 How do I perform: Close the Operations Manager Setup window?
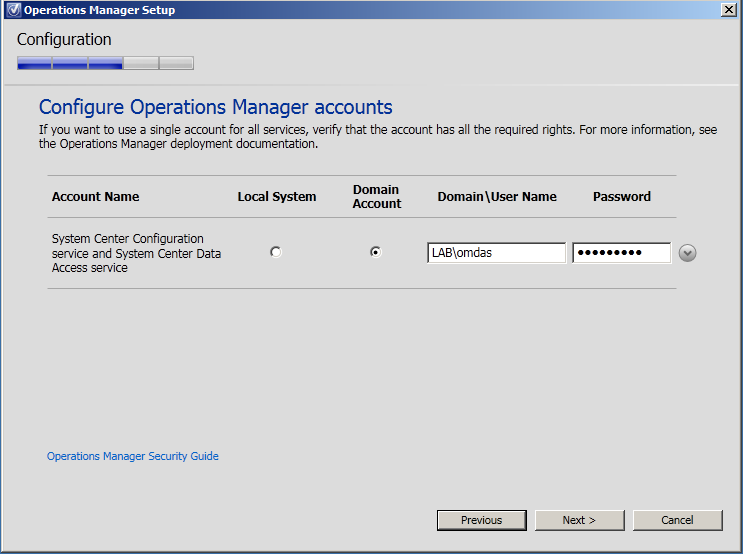(728, 9)
